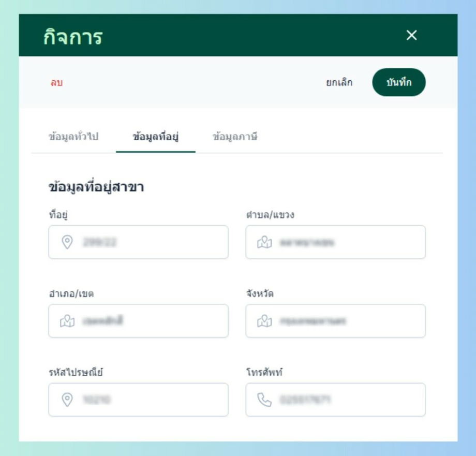This screenshot has height=456, width=476.
Task: Click the map icon in ตำบล/แขวง field
Action: point(264,242)
